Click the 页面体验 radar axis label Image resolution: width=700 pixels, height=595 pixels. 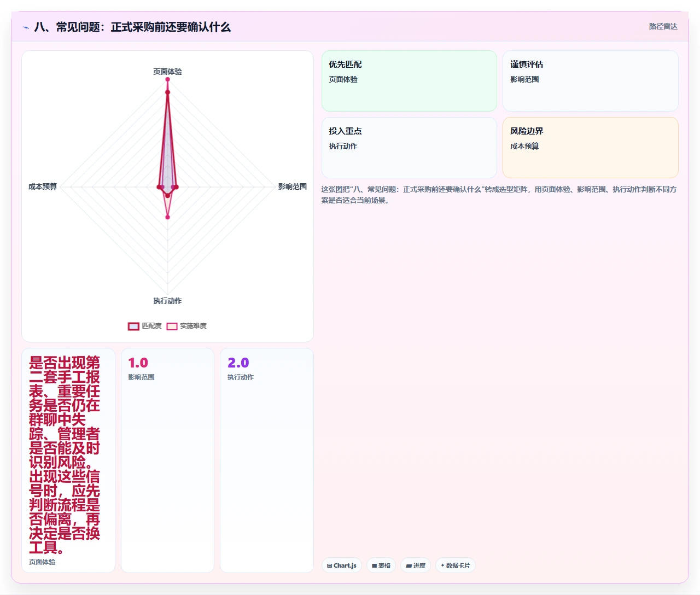tap(167, 72)
